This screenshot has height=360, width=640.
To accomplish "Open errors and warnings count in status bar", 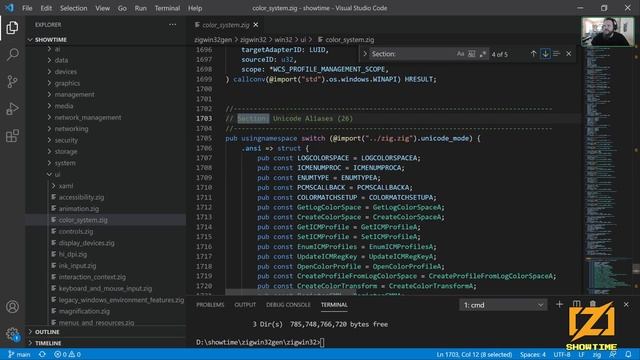I will (x=67, y=354).
